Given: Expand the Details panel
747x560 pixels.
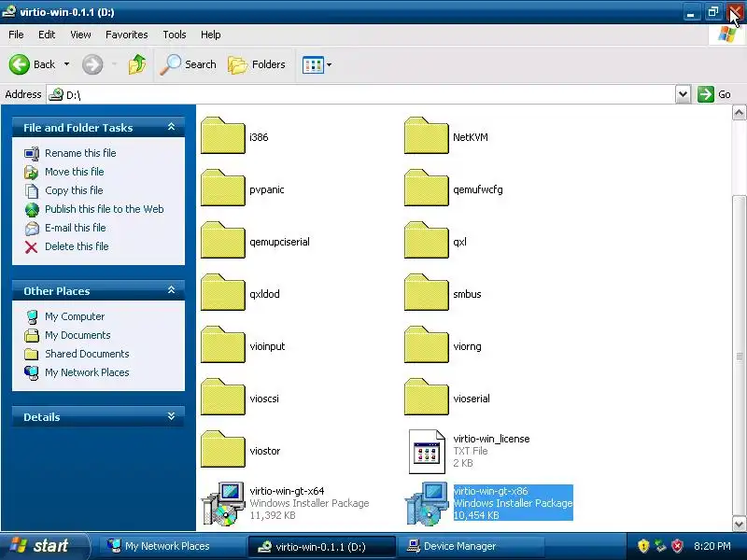Looking at the screenshot, I should click(172, 416).
